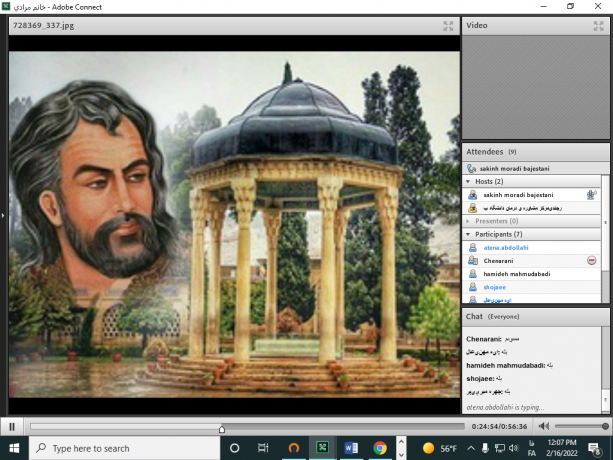The height and width of the screenshot is (460, 613).
Task: Open the clock showing 12:07 PM
Action: click(562, 448)
